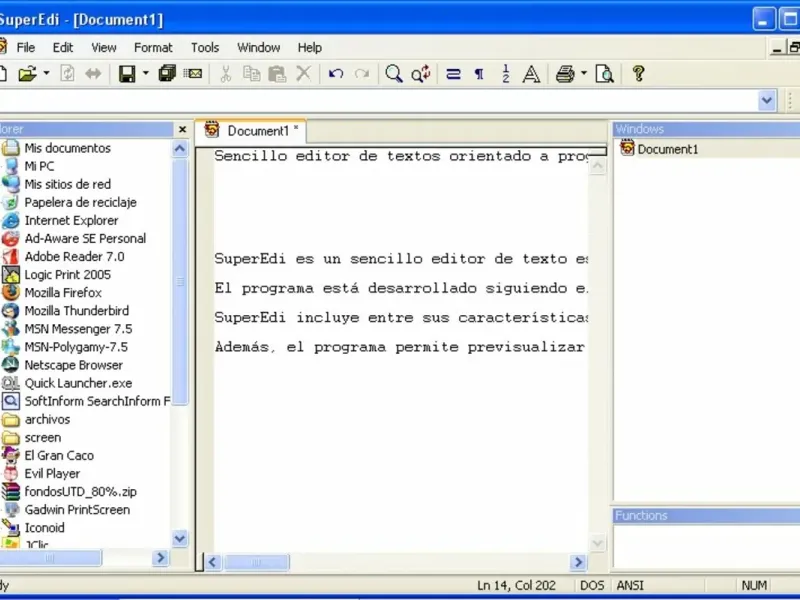Open the Format menu
This screenshot has width=800, height=600.
click(153, 47)
